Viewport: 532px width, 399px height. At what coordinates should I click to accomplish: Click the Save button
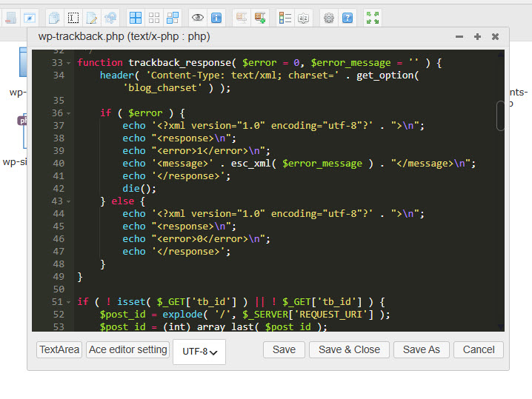(x=284, y=349)
